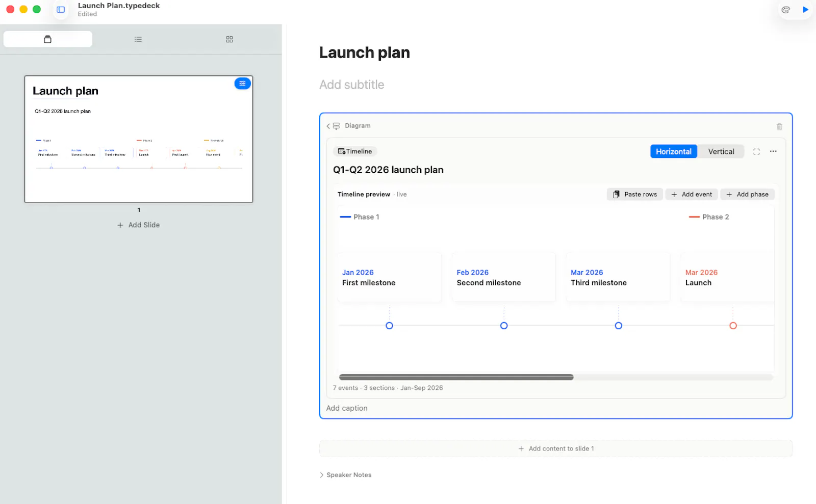Click the red Launch timeline marker
This screenshot has width=816, height=504.
733,326
